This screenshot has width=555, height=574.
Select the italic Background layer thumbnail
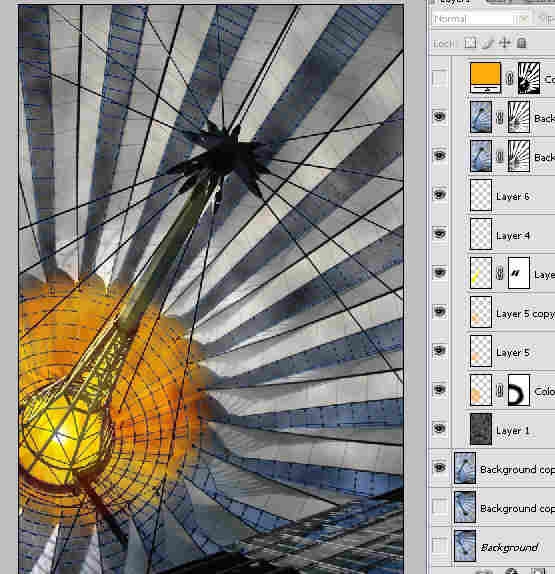[465, 546]
